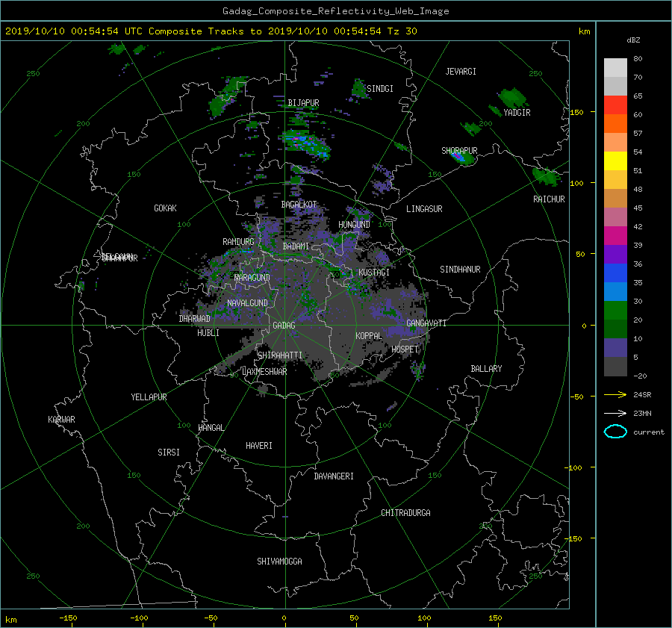This screenshot has width=672, height=628.
Task: Click the LINGASUR city label
Action: pyautogui.click(x=424, y=209)
